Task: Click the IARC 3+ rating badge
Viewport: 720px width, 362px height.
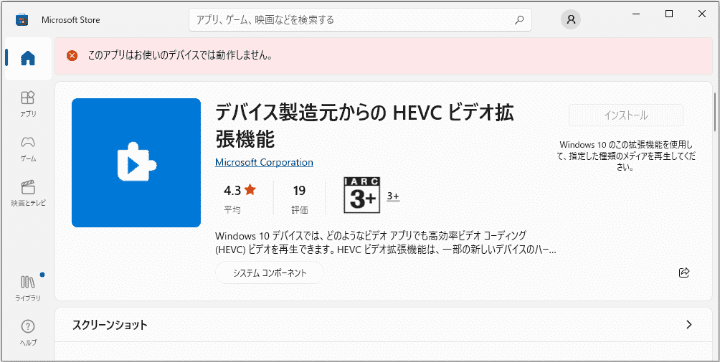Action: pyautogui.click(x=362, y=195)
